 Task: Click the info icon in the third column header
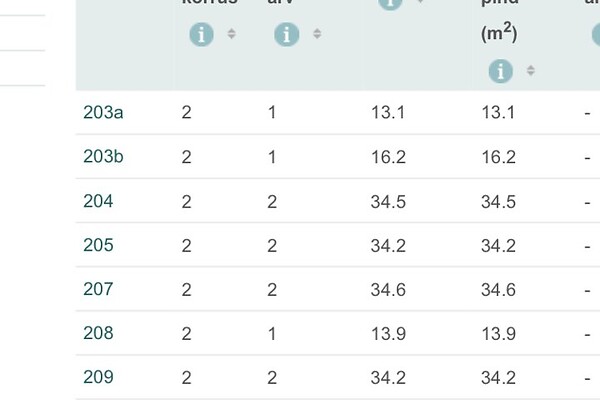pos(390,3)
